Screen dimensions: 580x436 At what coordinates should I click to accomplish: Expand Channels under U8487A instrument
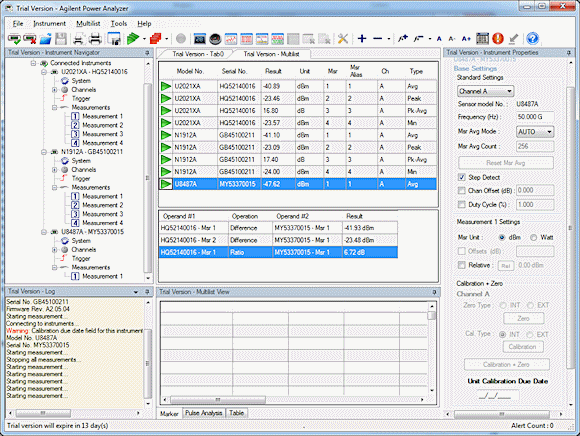tap(54, 250)
